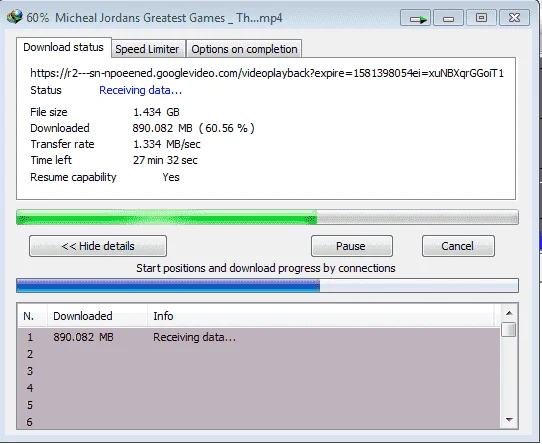This screenshot has height=444, width=542.
Task: Select connection row 1 with 890.082 MB
Action: coord(259,337)
